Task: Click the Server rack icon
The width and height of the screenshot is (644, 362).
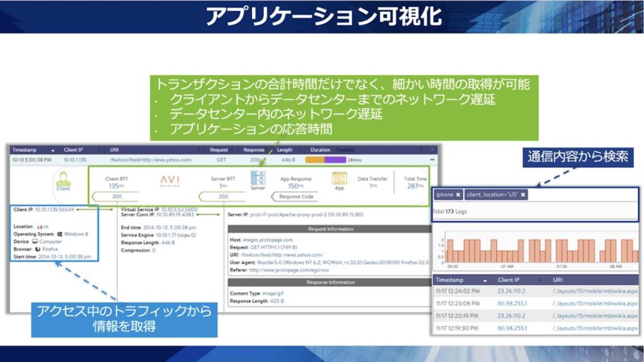Action: tap(258, 177)
